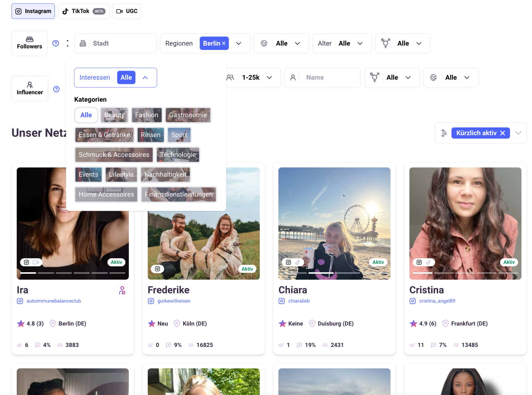Choose the Nachhaltigkeit category chip
This screenshot has width=532, height=395.
click(165, 175)
